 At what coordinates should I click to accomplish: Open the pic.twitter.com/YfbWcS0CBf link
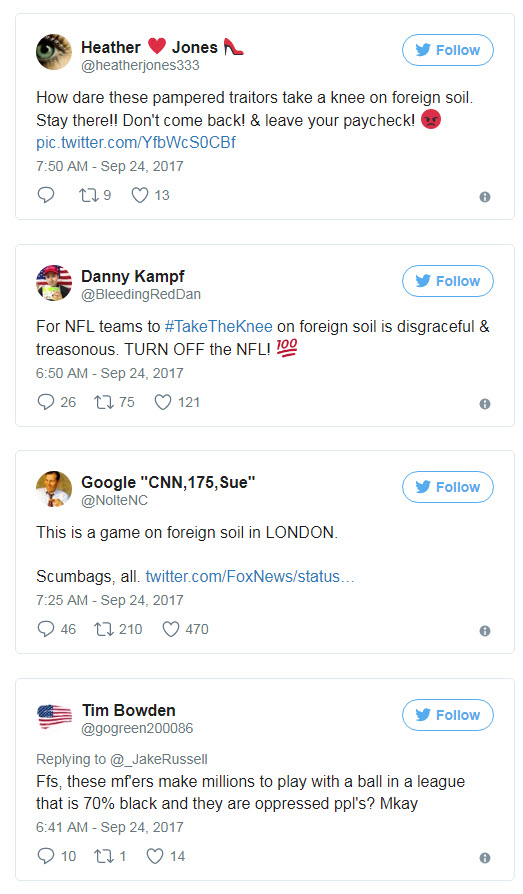[136, 143]
